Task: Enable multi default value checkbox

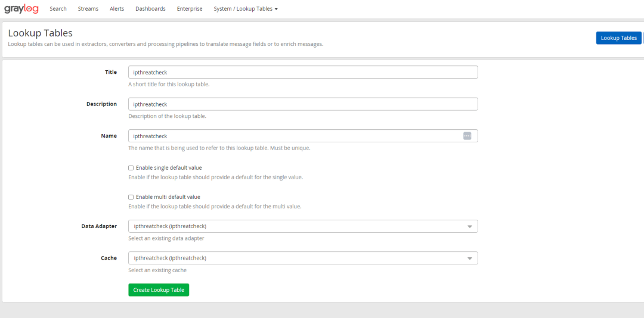Action: pyautogui.click(x=131, y=197)
